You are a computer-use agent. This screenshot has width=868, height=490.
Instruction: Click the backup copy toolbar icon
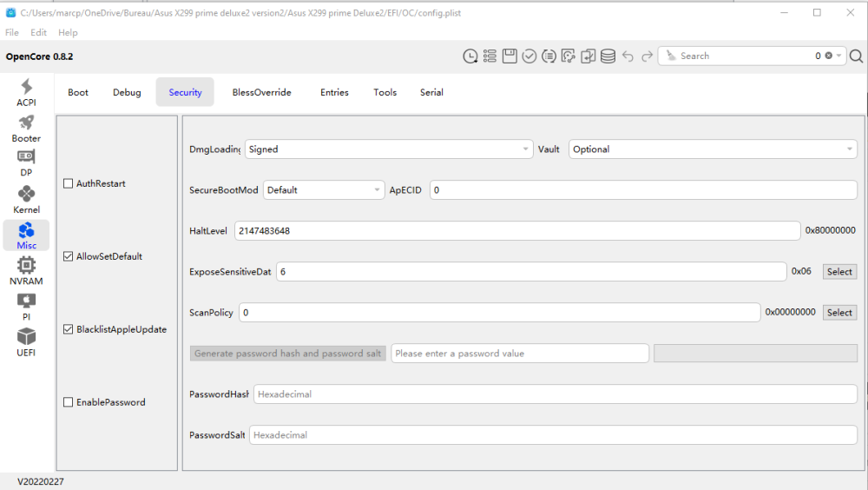coord(588,56)
